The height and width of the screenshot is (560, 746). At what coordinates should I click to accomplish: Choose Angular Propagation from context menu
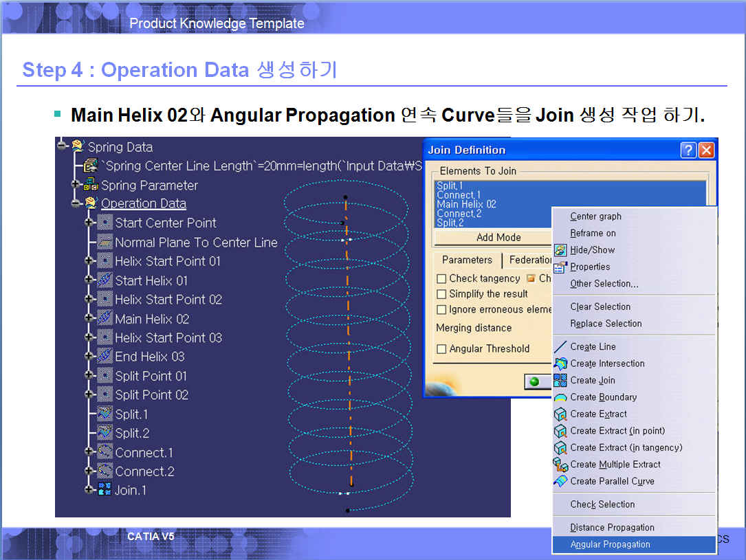click(x=610, y=545)
